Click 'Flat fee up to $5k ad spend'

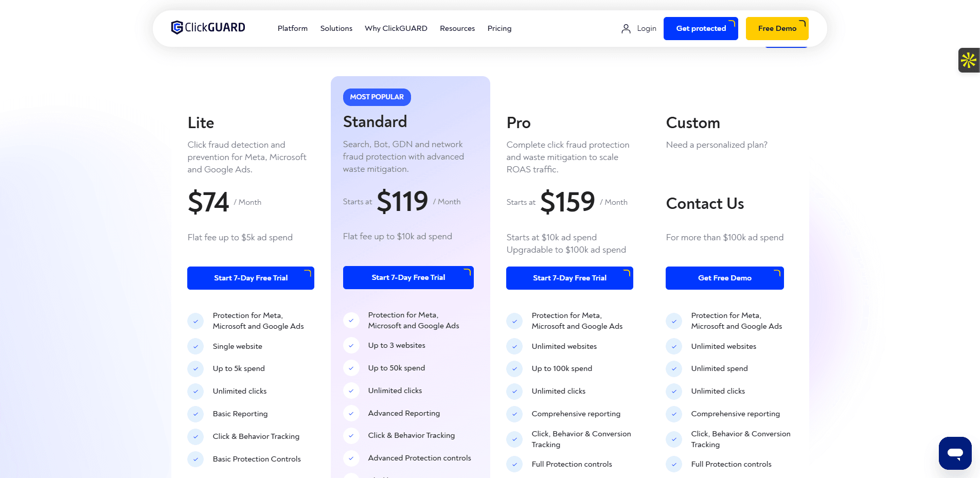click(240, 237)
